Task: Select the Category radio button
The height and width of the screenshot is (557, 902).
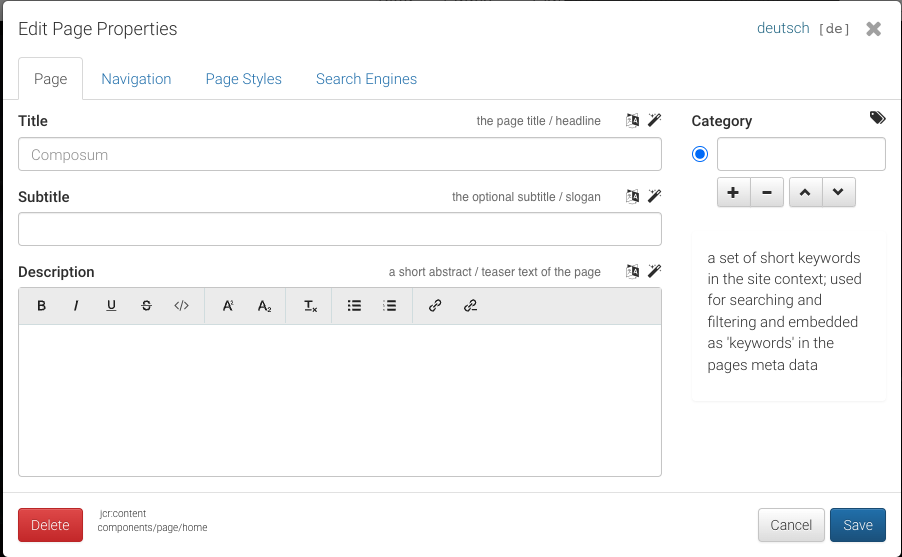Action: pos(700,154)
